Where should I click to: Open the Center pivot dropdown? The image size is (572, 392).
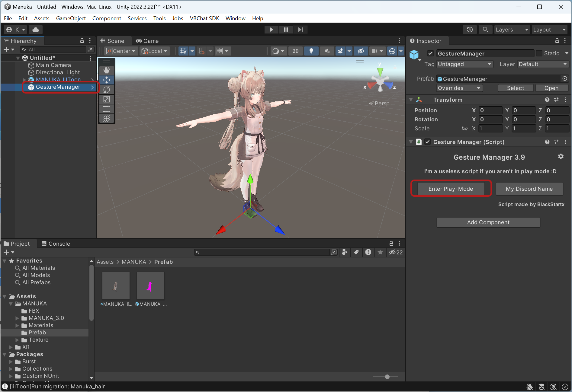click(x=121, y=51)
